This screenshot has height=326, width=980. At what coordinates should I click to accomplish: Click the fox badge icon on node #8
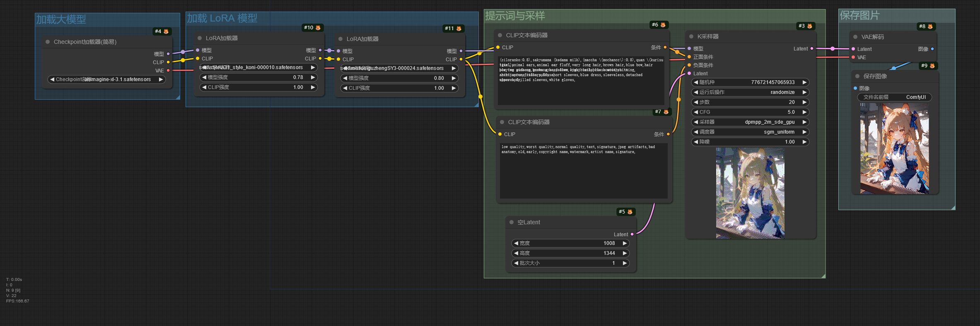[x=930, y=26]
